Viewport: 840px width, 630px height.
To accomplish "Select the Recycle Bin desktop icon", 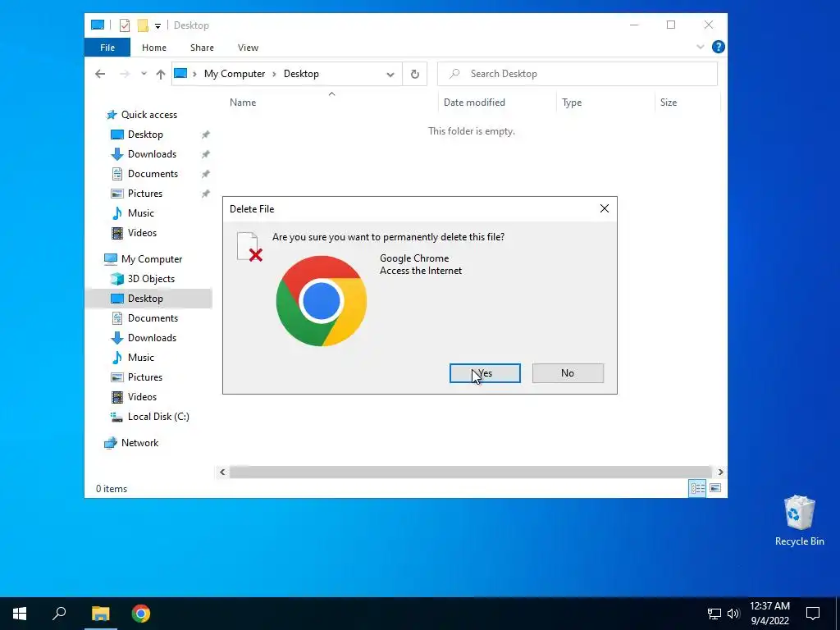I will coord(799,521).
